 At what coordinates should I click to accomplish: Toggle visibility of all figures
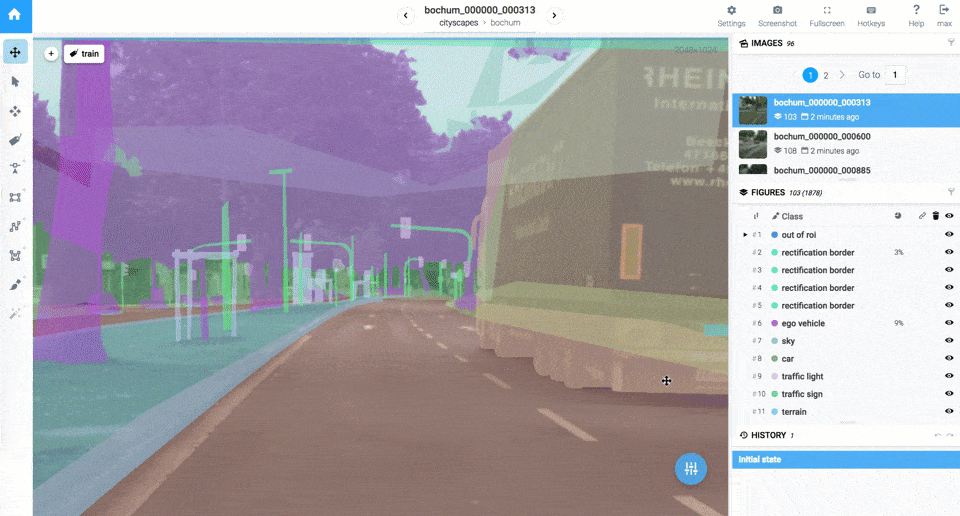(x=949, y=215)
